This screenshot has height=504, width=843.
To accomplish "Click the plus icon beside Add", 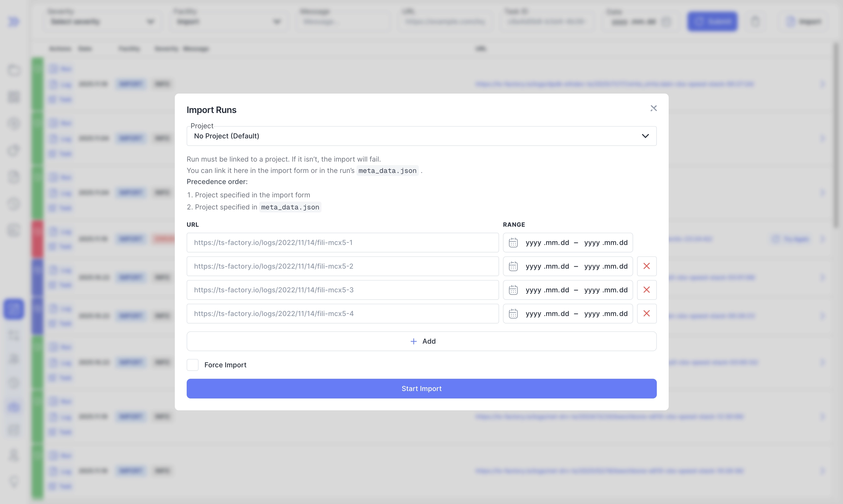I will (x=413, y=341).
